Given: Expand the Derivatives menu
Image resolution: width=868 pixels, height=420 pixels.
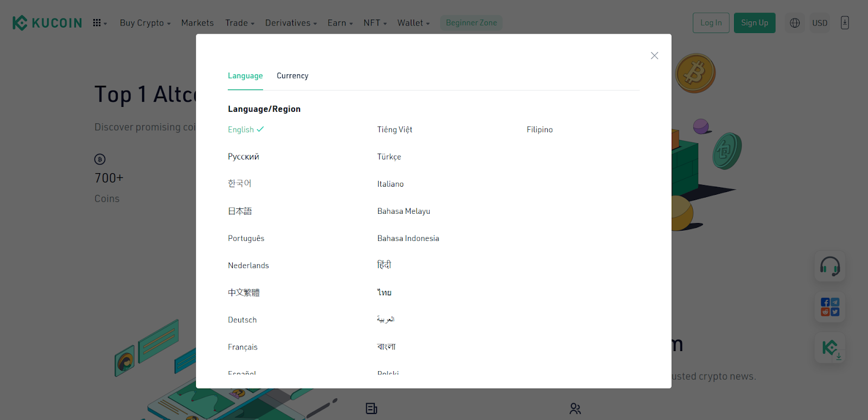Looking at the screenshot, I should pos(291,23).
